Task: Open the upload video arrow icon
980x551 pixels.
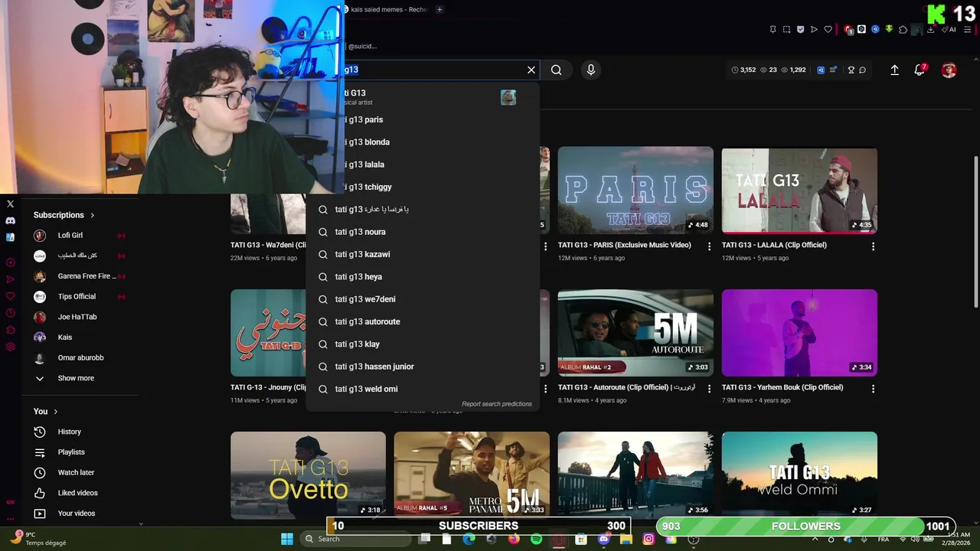Action: (894, 70)
